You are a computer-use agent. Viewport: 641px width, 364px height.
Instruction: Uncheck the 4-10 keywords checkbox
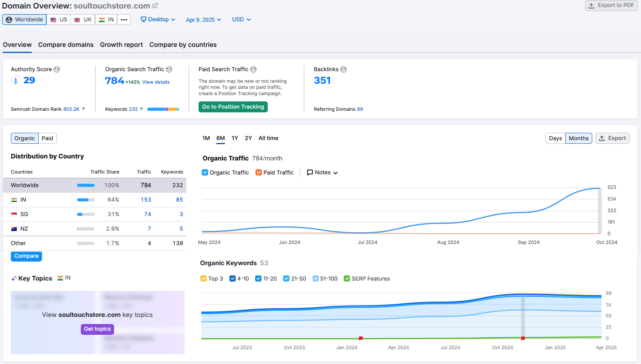(233, 278)
